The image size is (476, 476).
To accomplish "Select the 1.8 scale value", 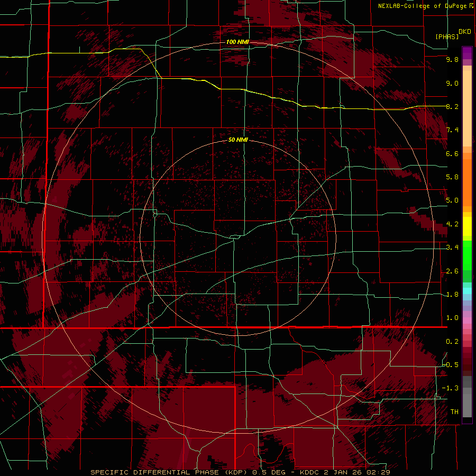I will coord(452,295).
